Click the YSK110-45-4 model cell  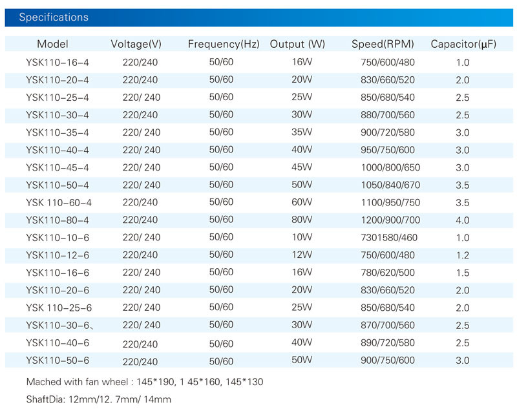tap(58, 167)
